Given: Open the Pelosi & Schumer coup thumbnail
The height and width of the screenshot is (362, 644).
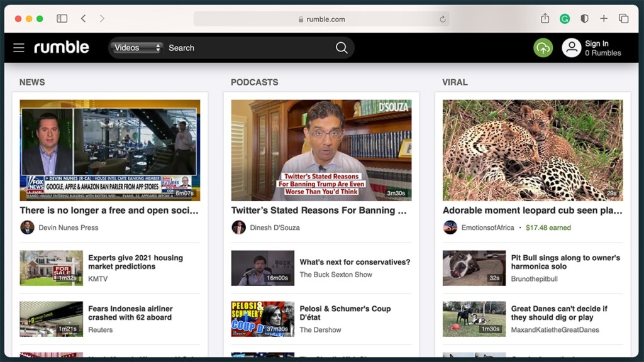Looking at the screenshot, I should click(x=263, y=319).
